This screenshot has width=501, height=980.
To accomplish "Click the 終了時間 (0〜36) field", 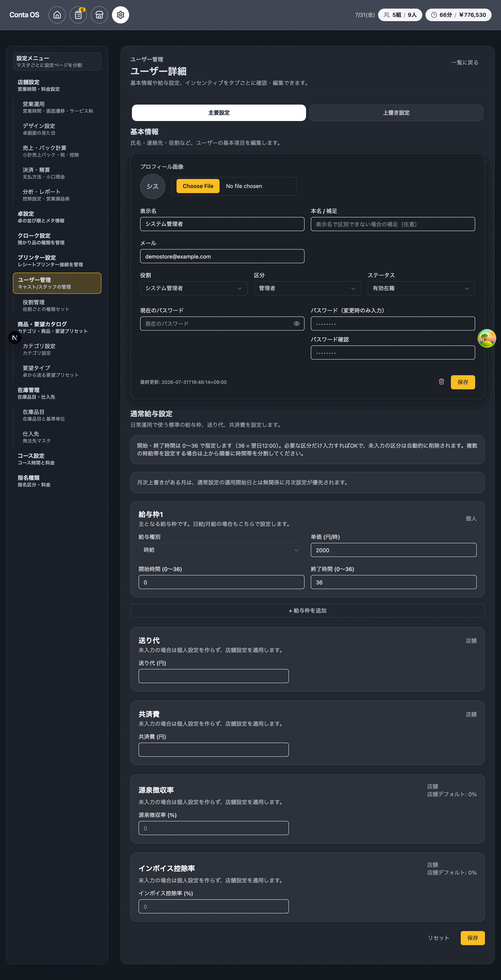I will point(394,582).
